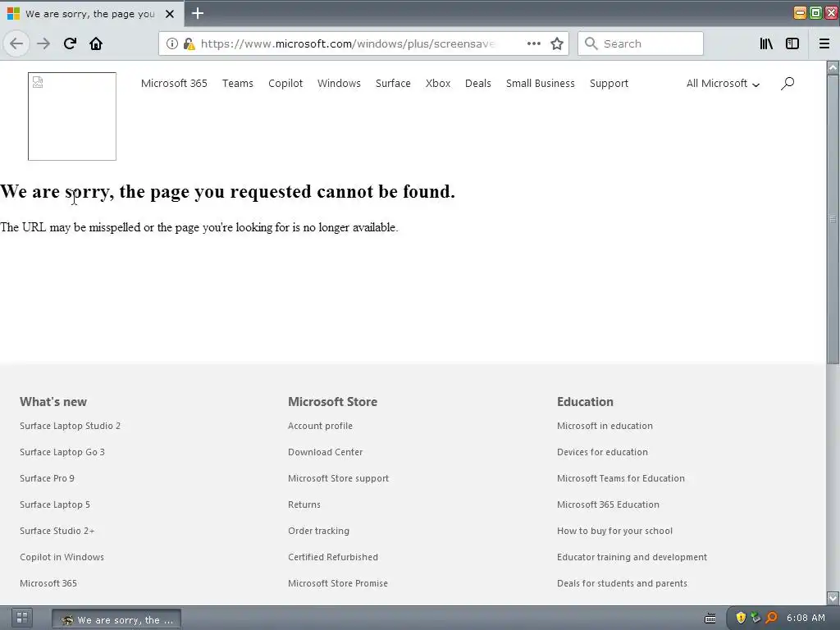The height and width of the screenshot is (630, 840).
Task: Open Microsoft 365 in top navigation
Action: (174, 84)
